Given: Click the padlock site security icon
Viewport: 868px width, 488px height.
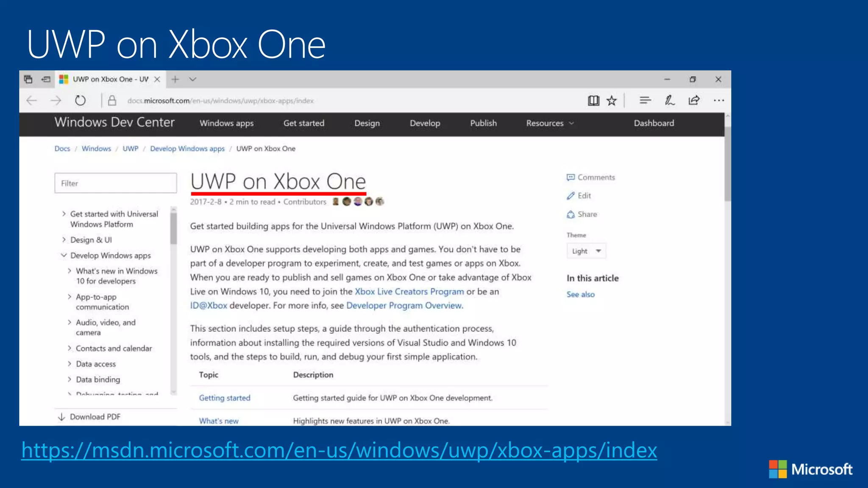Looking at the screenshot, I should coord(112,101).
